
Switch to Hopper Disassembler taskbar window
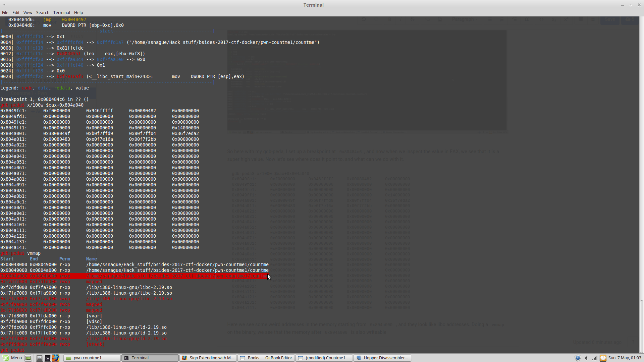[x=382, y=358]
